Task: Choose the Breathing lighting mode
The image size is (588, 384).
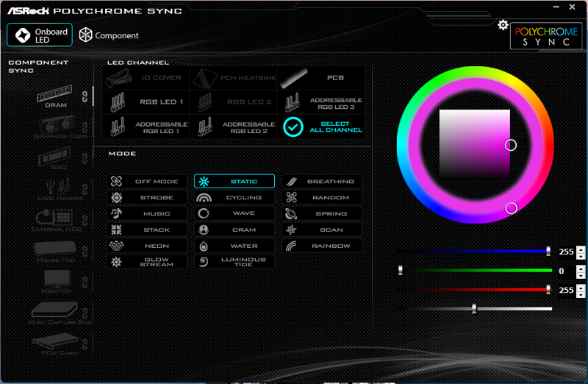Action: pos(321,181)
